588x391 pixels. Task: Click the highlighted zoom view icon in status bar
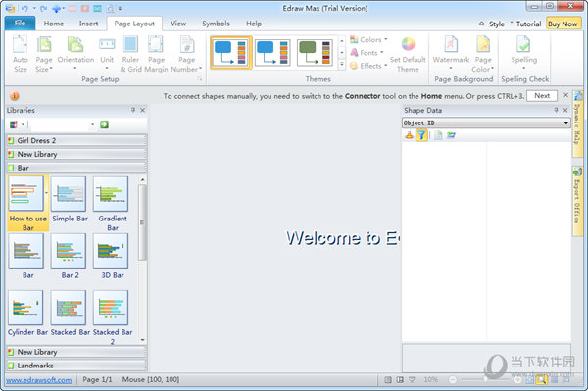[542, 380]
